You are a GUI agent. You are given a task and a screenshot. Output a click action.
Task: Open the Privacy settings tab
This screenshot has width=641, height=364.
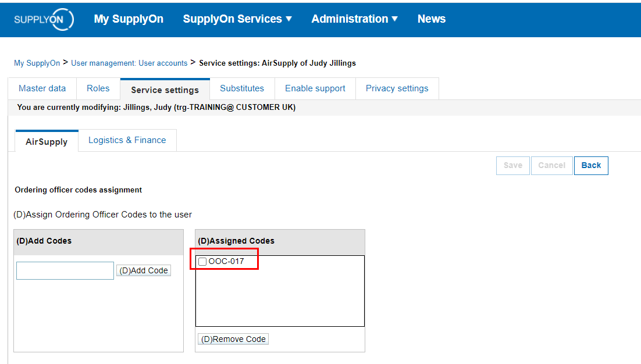(397, 88)
